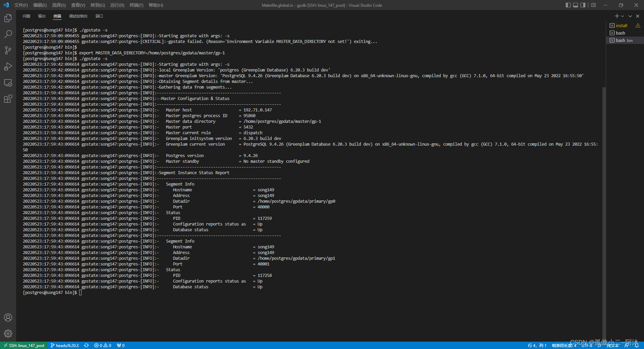Open the 帮助(H) menu
The width and height of the screenshot is (644, 349).
pyautogui.click(x=156, y=5)
